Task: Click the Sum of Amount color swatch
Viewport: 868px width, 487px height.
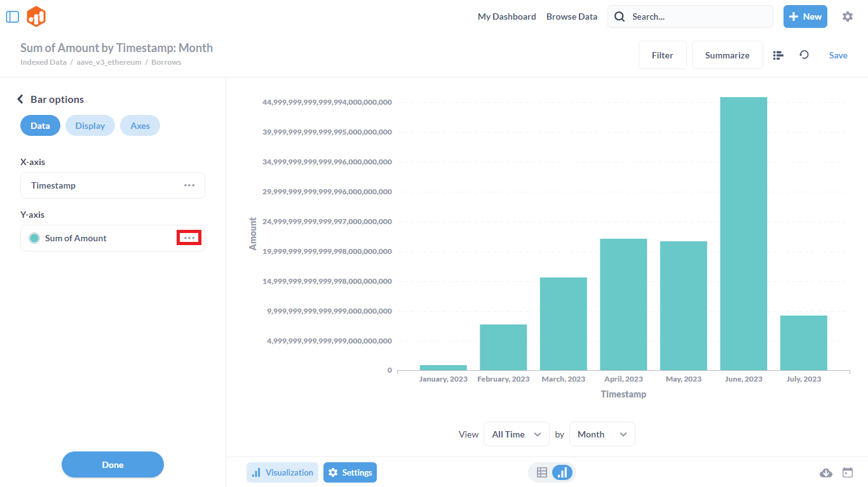Action: click(34, 238)
